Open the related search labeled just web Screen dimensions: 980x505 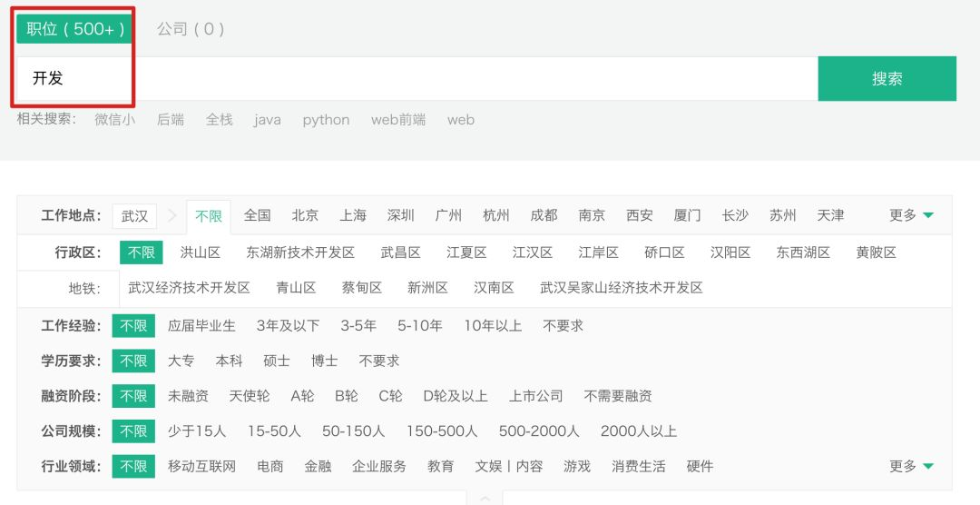[x=461, y=120]
